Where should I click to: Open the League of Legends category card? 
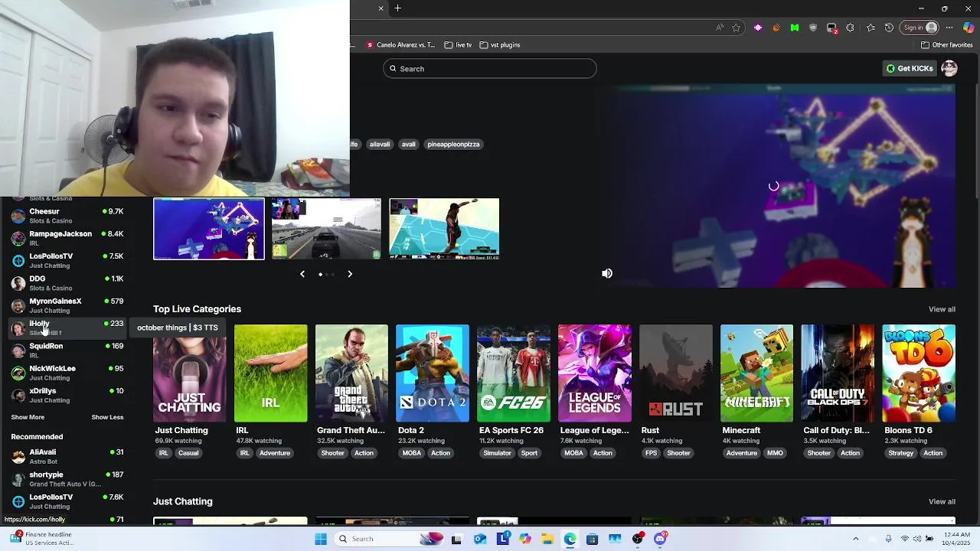pos(595,373)
